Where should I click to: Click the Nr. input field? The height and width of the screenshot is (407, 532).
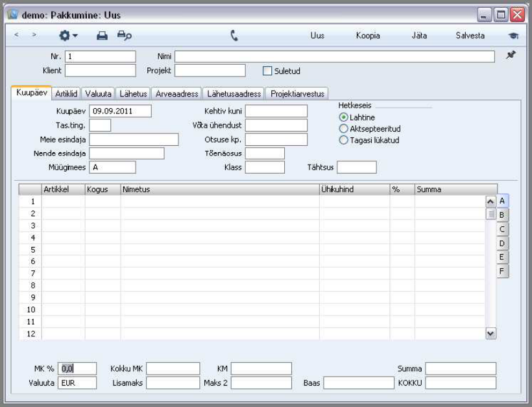(101, 56)
